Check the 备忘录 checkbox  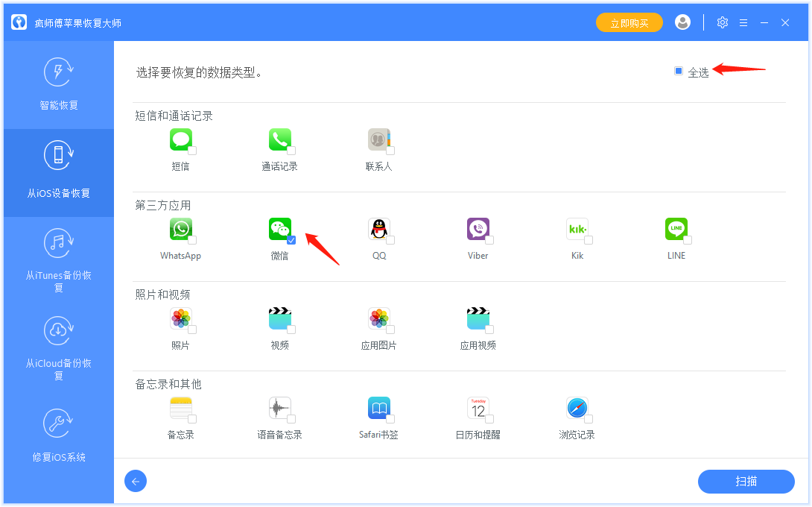[192, 419]
